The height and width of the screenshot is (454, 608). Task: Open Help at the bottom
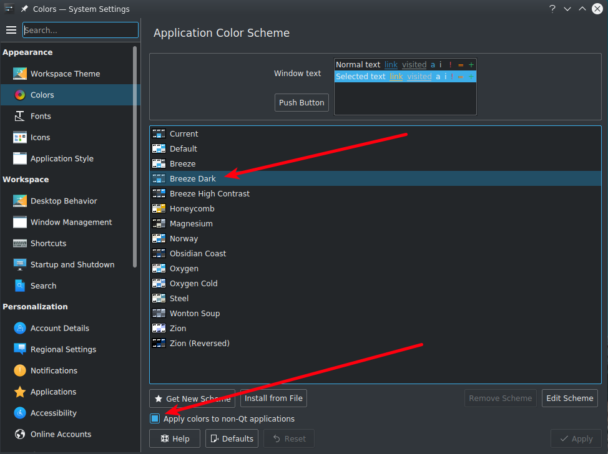[x=175, y=438]
